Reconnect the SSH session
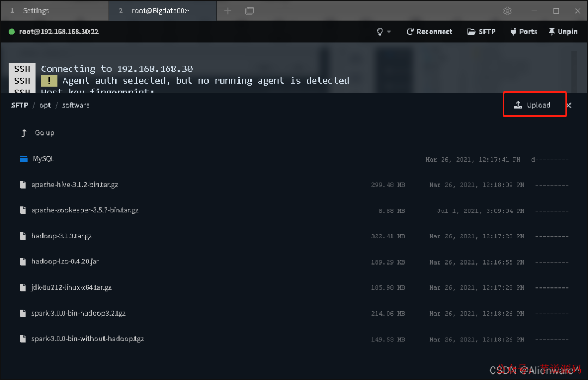Image resolution: width=588 pixels, height=380 pixels. [430, 32]
